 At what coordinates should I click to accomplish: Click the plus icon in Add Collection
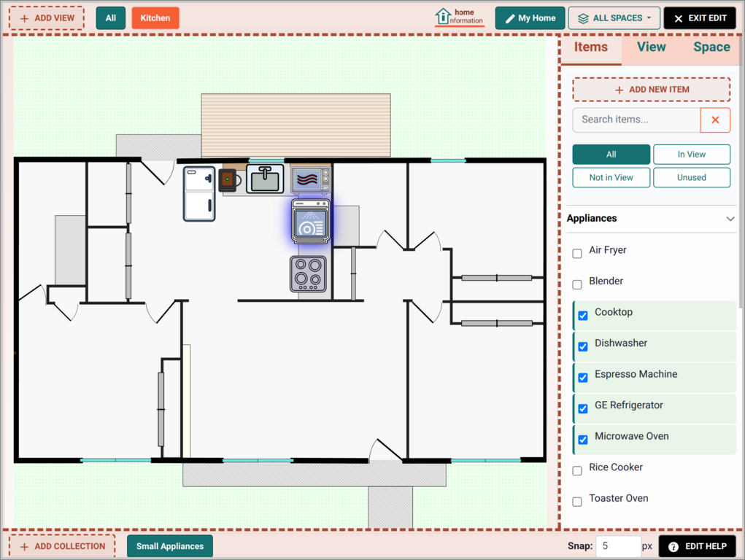tap(24, 547)
